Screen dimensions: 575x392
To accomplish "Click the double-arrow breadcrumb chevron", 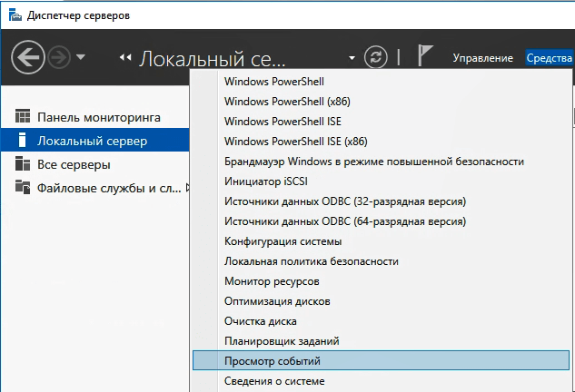I will click(125, 57).
